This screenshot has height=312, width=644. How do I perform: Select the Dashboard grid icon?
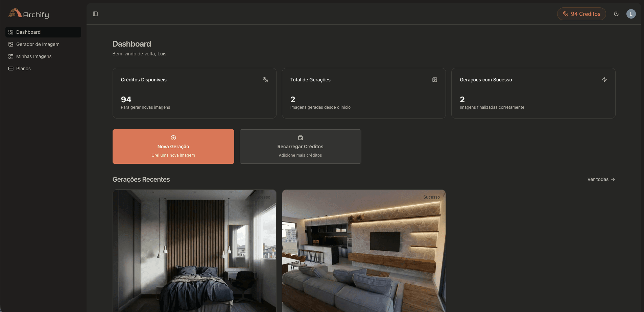point(11,32)
